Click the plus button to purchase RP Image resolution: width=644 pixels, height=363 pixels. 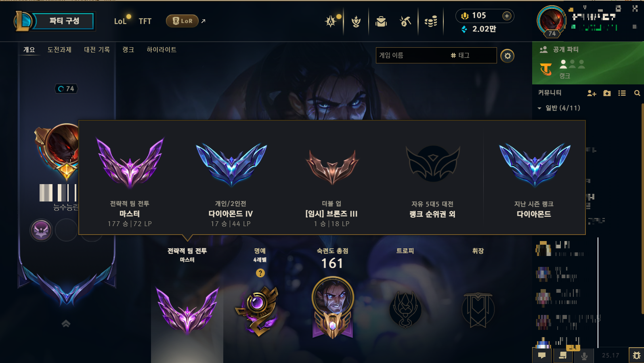coord(507,16)
